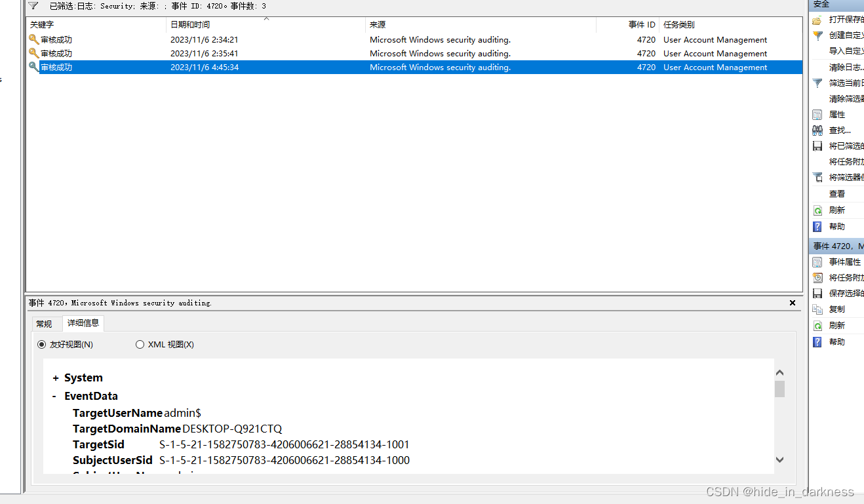Sort by the 日期和时间 column header
The width and height of the screenshot is (864, 504).
(x=265, y=25)
